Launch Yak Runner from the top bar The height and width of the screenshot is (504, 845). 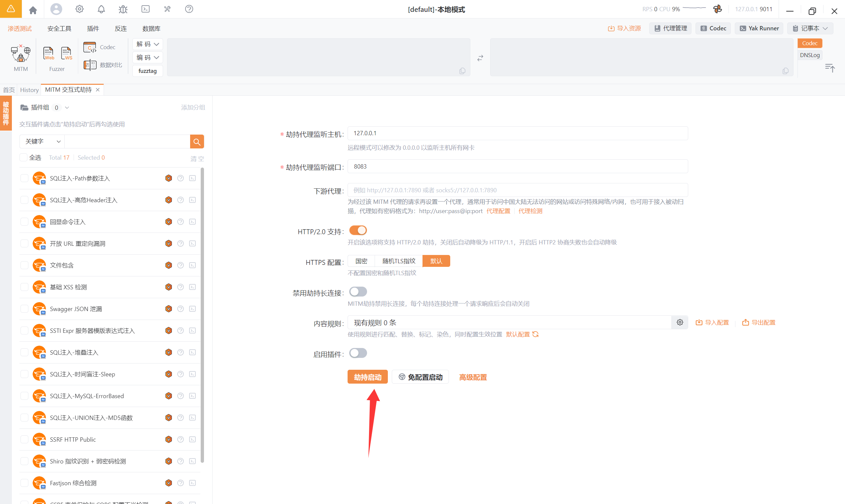pyautogui.click(x=759, y=28)
